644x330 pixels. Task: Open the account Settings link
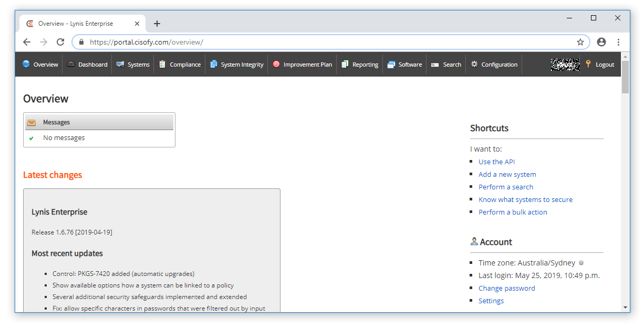[491, 301]
